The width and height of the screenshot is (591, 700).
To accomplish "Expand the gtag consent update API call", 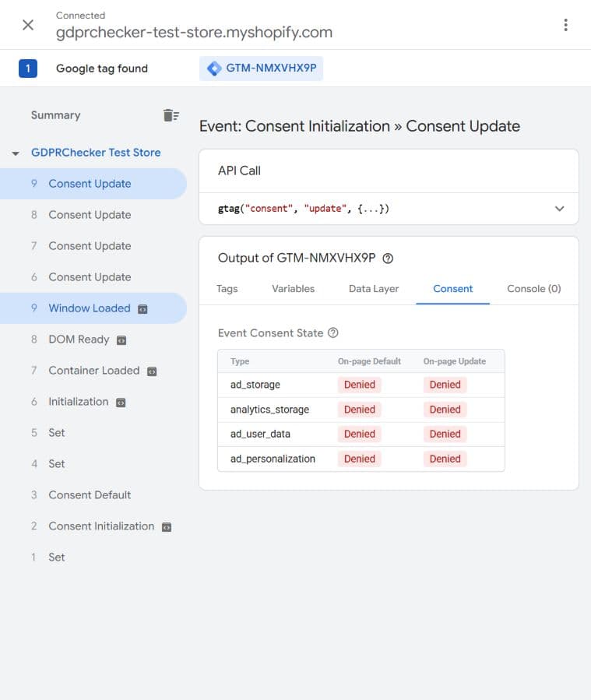I will coord(559,209).
